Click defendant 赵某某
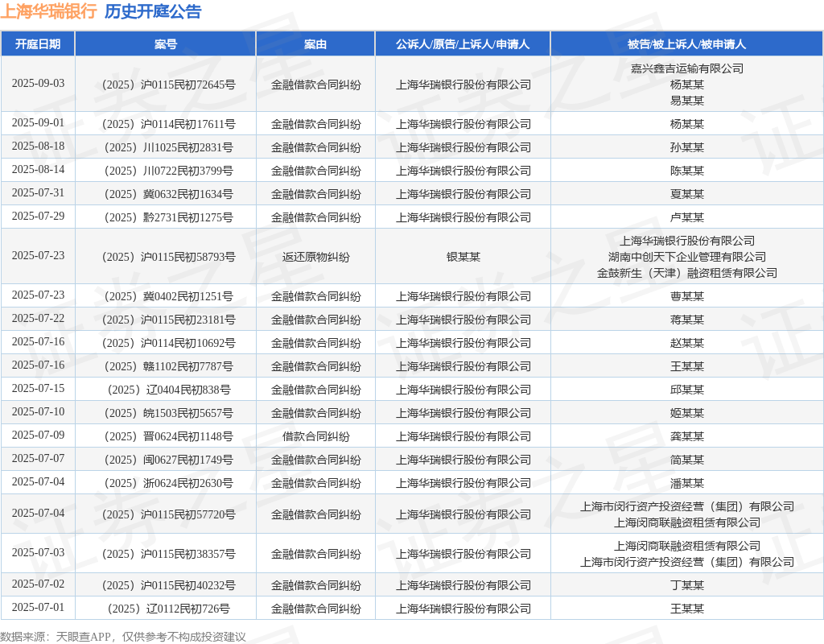 click(x=687, y=343)
